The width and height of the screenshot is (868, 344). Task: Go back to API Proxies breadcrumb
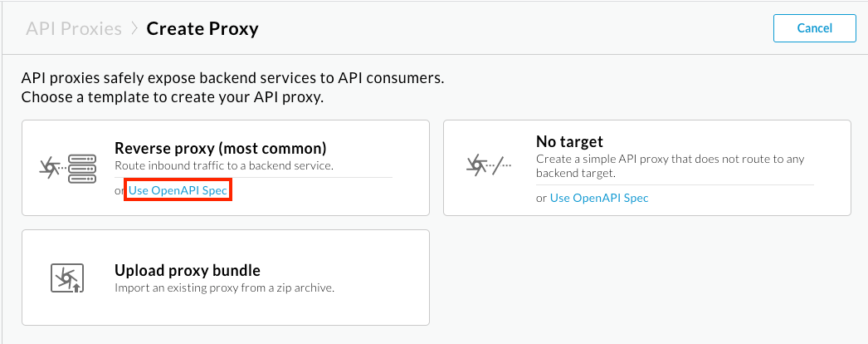tap(74, 29)
